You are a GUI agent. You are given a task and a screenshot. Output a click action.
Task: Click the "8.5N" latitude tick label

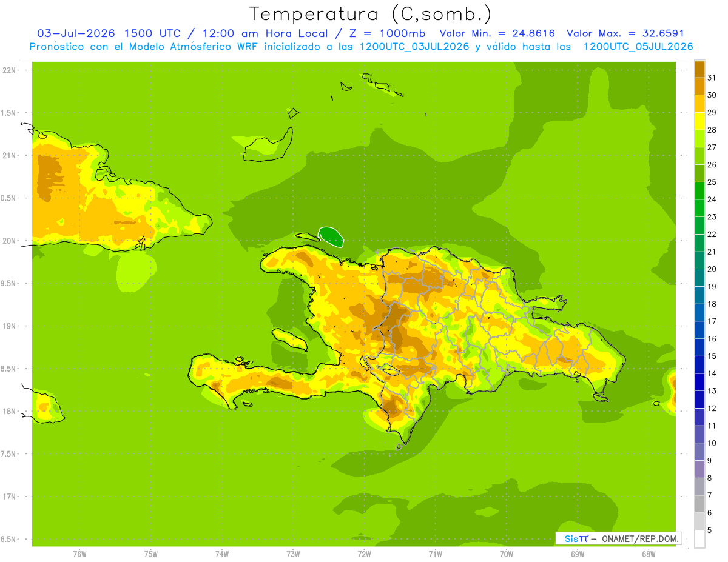[9, 369]
